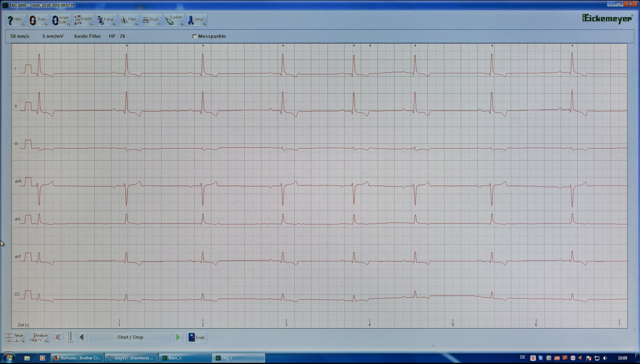Open the TeamViewer tray icon
The width and height of the screenshot is (640, 364).
pyautogui.click(x=541, y=358)
